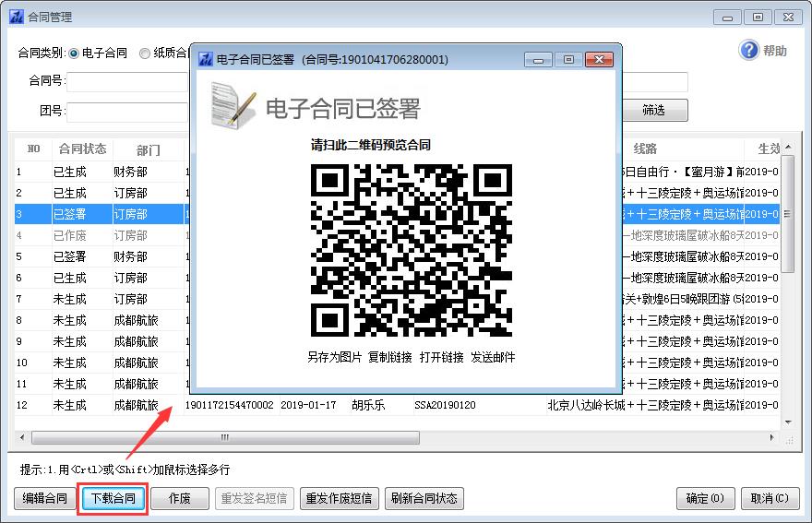The height and width of the screenshot is (523, 812).
Task: Click the 作废 button
Action: [180, 498]
